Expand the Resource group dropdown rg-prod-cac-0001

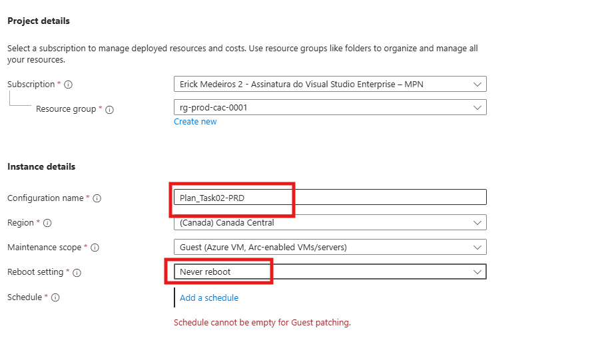pos(330,107)
